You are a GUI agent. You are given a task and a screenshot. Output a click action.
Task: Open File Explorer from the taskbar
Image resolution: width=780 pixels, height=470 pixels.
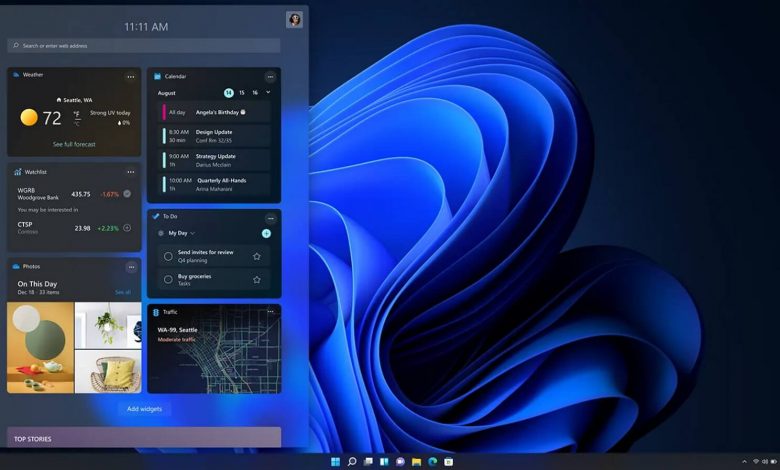[x=416, y=462]
